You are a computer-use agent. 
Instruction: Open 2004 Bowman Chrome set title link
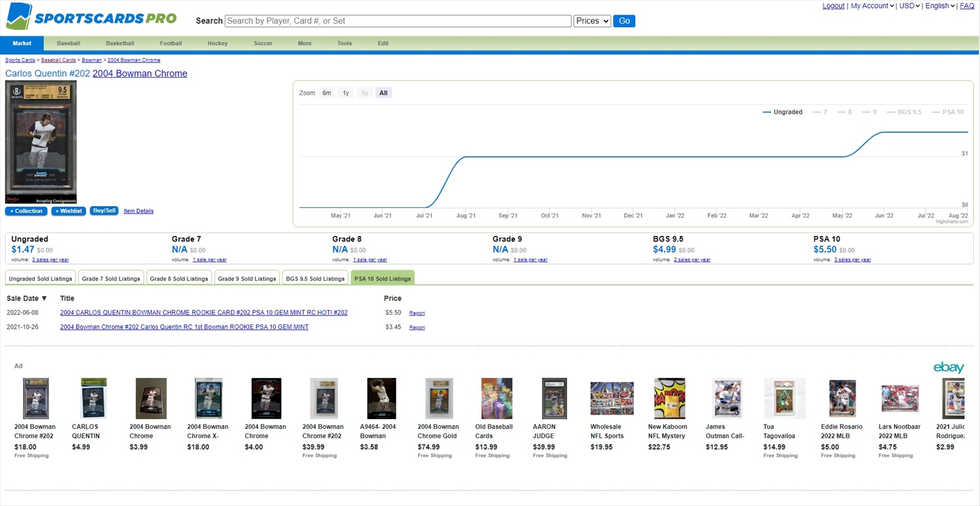140,74
